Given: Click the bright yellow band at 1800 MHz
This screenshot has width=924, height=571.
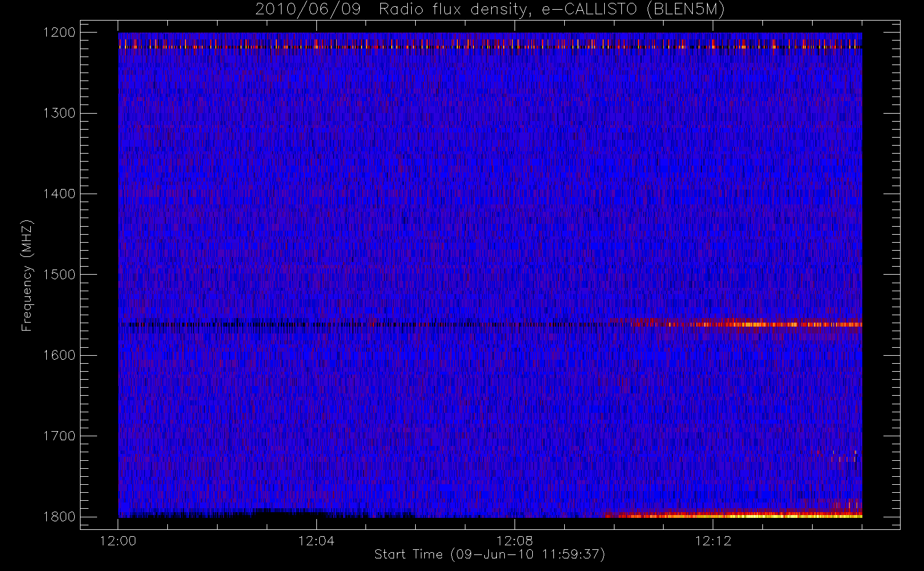Looking at the screenshot, I should pyautogui.click(x=734, y=515).
